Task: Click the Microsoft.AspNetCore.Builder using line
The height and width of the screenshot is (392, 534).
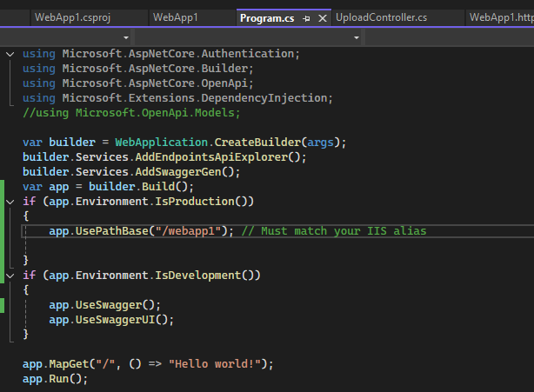Action: 138,69
